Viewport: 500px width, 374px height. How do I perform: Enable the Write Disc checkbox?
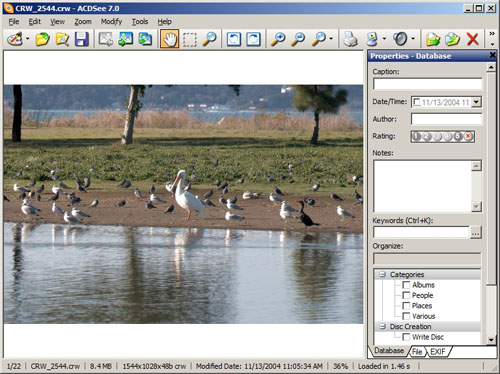click(406, 337)
